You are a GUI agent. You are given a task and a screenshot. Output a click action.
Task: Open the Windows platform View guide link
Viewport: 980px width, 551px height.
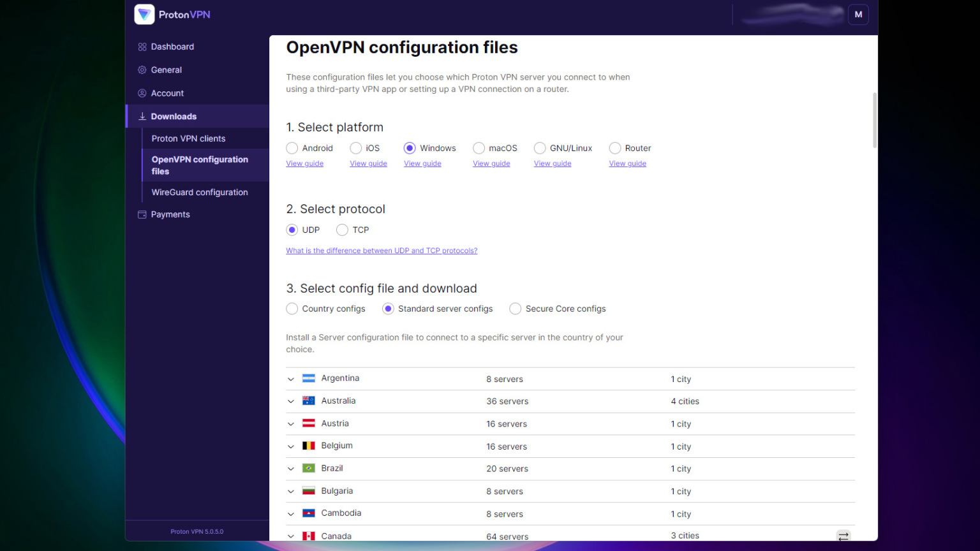[422, 163]
